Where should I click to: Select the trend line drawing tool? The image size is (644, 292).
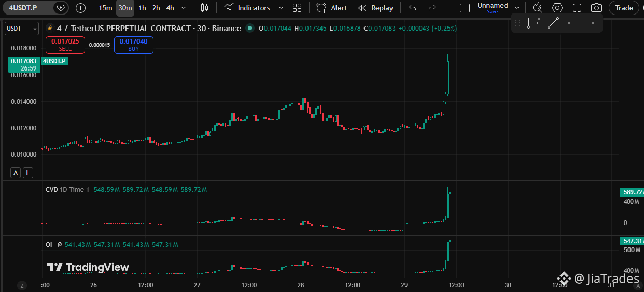click(554, 23)
